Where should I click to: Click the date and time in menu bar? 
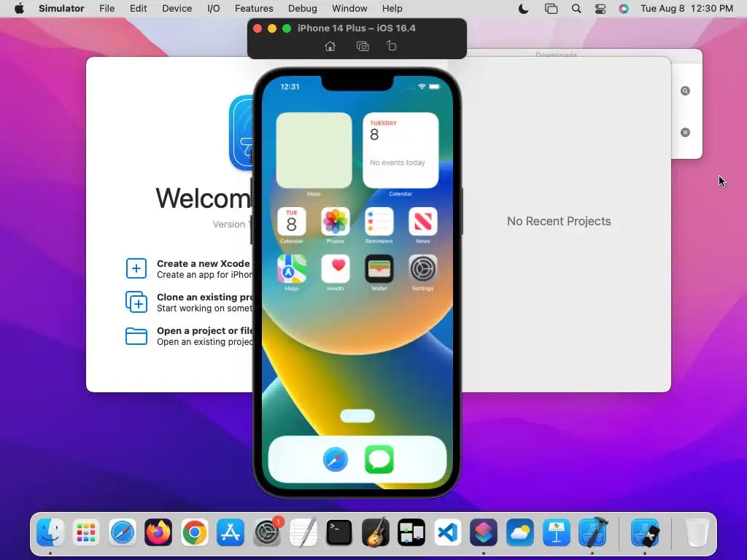[686, 9]
